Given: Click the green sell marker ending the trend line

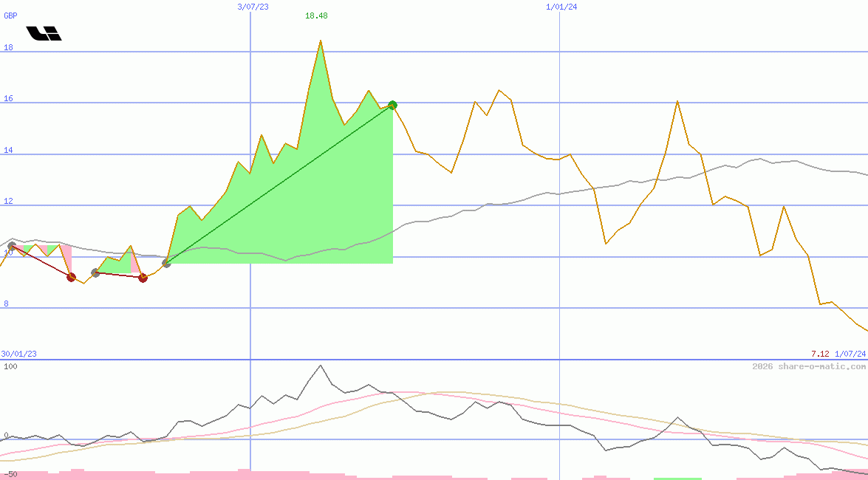Looking at the screenshot, I should [x=392, y=105].
